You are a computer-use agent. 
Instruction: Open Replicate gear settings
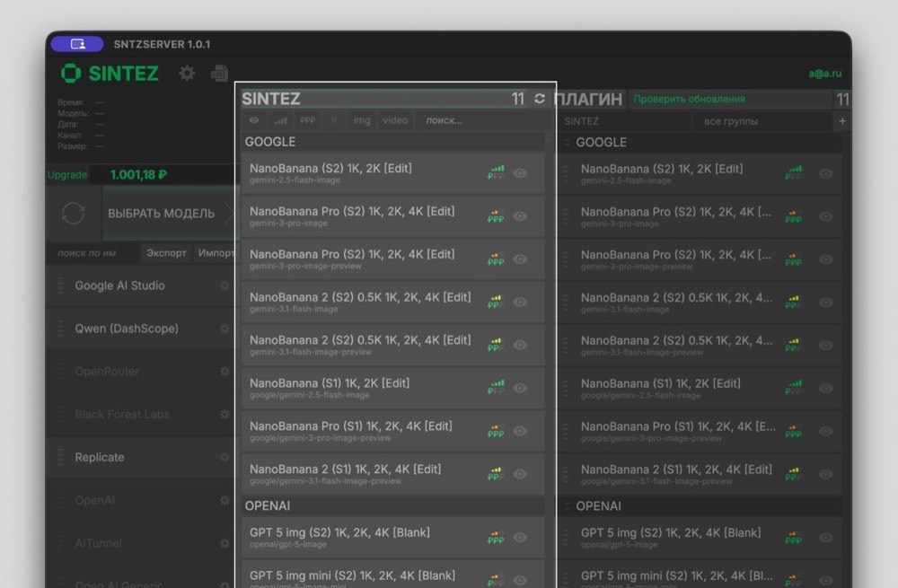click(224, 457)
